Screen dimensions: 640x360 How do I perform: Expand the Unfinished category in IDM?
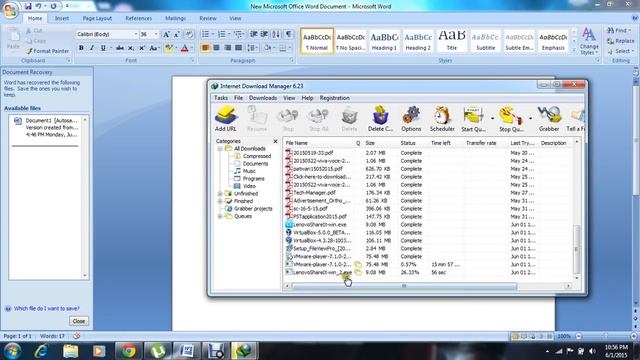[x=220, y=193]
